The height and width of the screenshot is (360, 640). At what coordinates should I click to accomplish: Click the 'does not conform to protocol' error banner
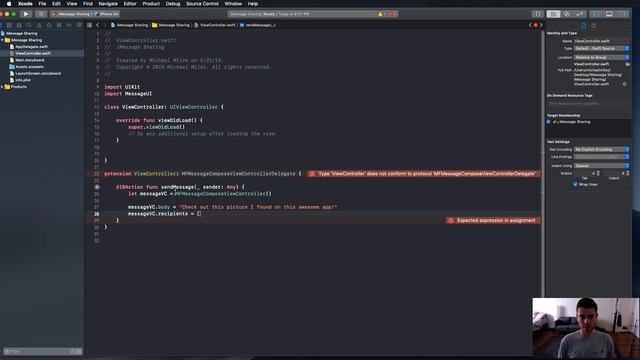tap(424, 174)
